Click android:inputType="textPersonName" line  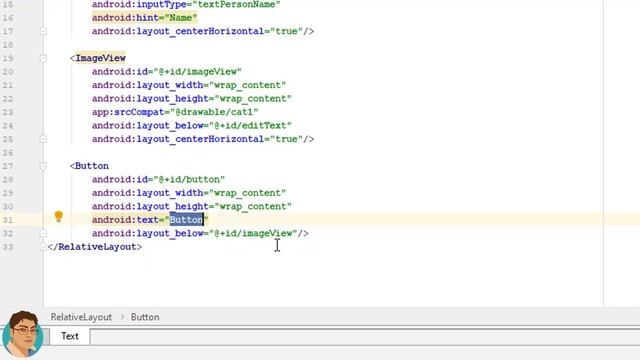click(186, 4)
